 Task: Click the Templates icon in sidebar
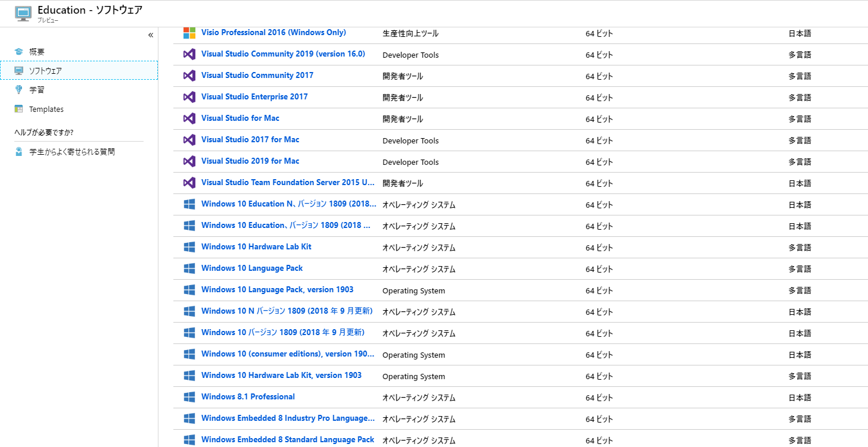click(x=18, y=109)
